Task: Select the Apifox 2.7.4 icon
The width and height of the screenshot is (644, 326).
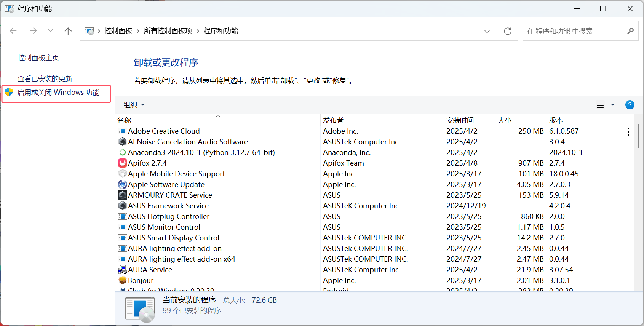Action: (123, 163)
